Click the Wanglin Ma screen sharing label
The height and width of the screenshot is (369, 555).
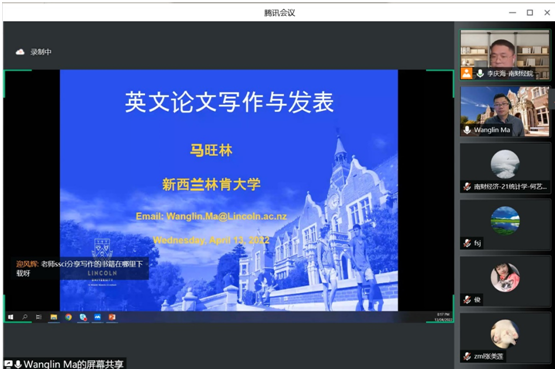point(73,364)
